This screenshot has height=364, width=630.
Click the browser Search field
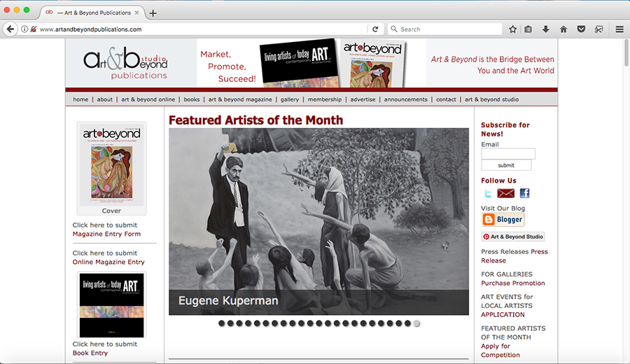pos(445,29)
